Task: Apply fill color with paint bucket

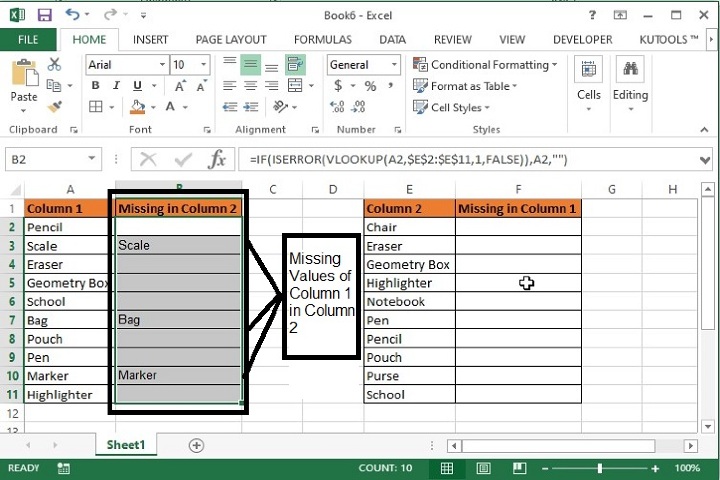Action: (x=137, y=107)
